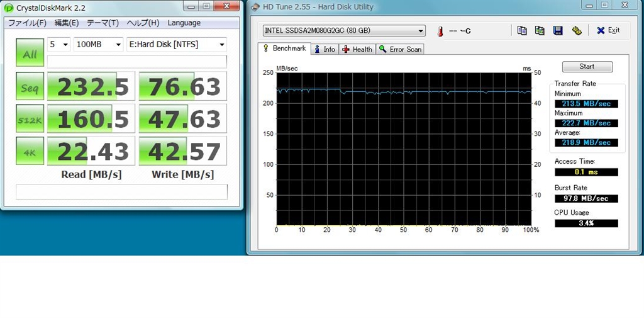The height and width of the screenshot is (318, 644).
Task: Open the 編集(E) menu
Action: pos(67,23)
